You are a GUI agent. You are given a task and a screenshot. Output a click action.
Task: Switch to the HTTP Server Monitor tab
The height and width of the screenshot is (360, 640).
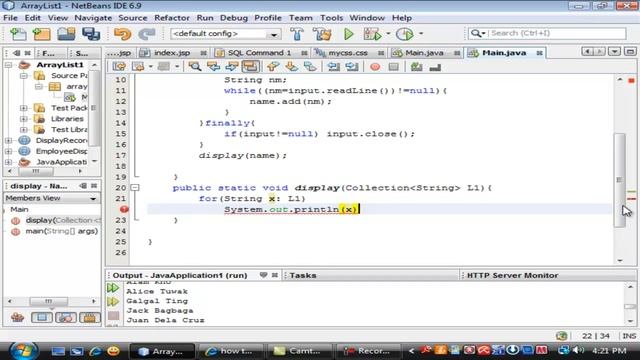[512, 276]
